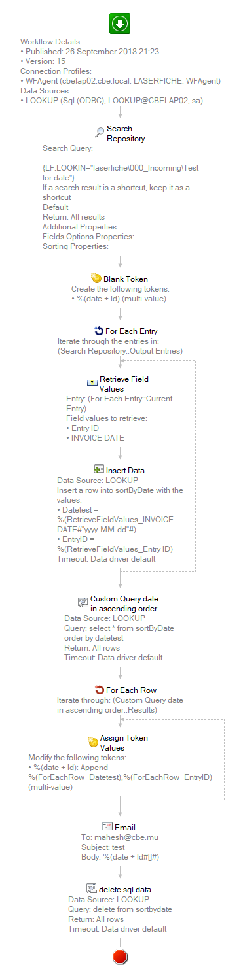Screen dimensions: 241x980
Task: Click the delete sql data icon
Action: click(92, 888)
